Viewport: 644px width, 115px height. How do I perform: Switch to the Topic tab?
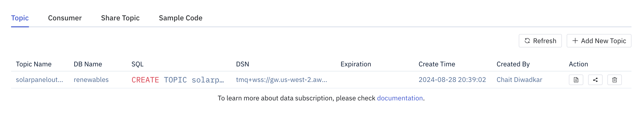(x=20, y=18)
